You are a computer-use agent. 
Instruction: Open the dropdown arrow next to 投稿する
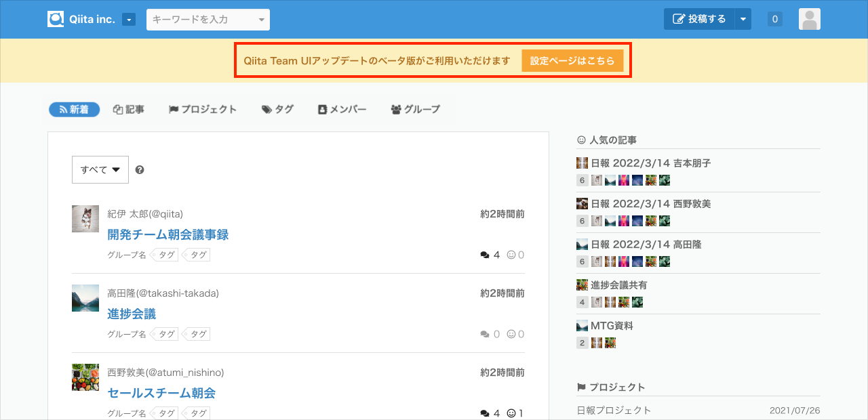(x=743, y=19)
